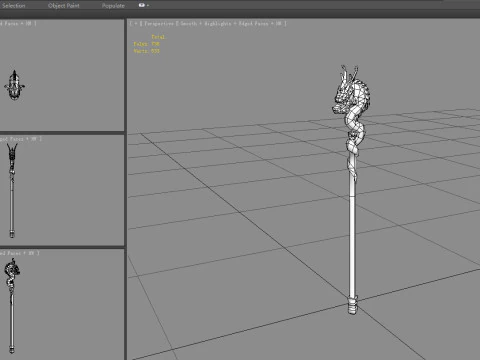Screen dimensions: 480x360
Task: Open the Object Paint ribbon tab
Action: click(x=64, y=6)
